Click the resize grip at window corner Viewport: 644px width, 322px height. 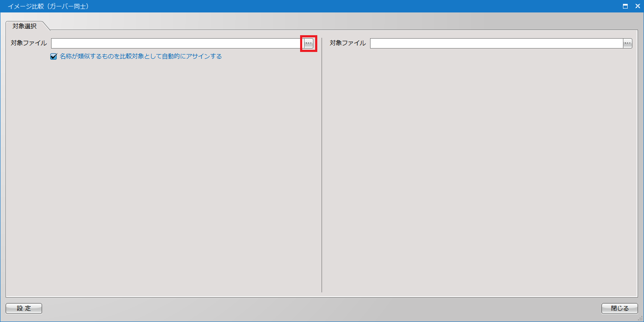tap(641, 319)
